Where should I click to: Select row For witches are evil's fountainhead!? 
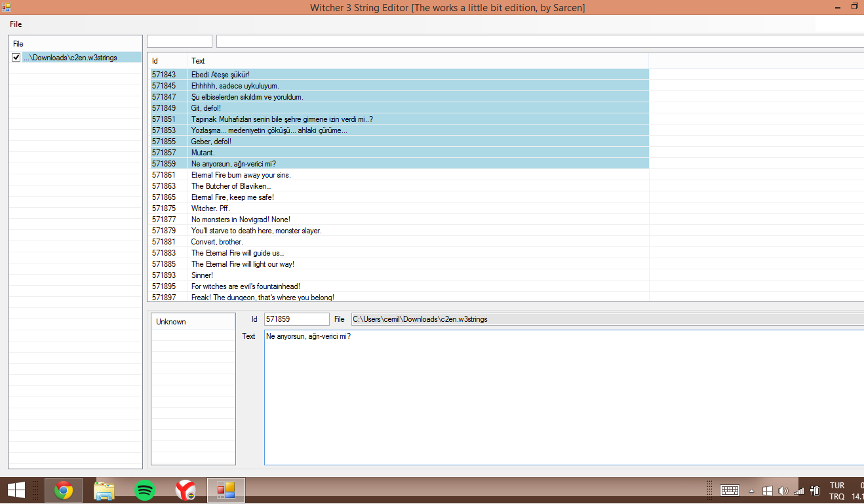coord(399,286)
